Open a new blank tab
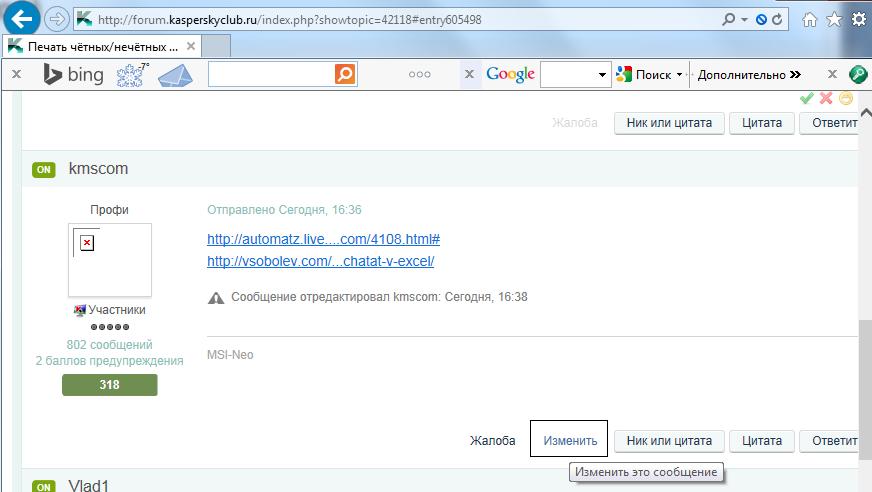Image resolution: width=872 pixels, height=492 pixels. [216, 46]
